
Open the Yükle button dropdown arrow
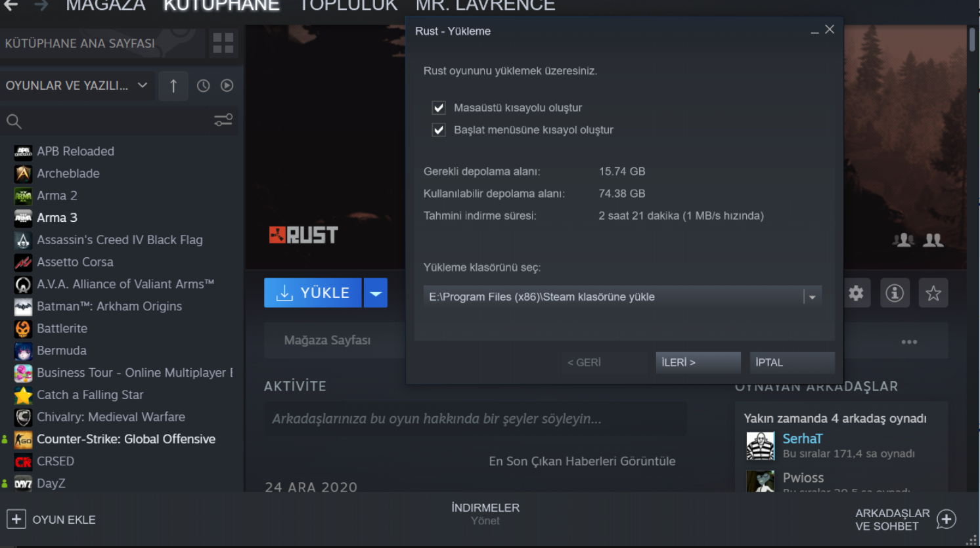(x=376, y=293)
